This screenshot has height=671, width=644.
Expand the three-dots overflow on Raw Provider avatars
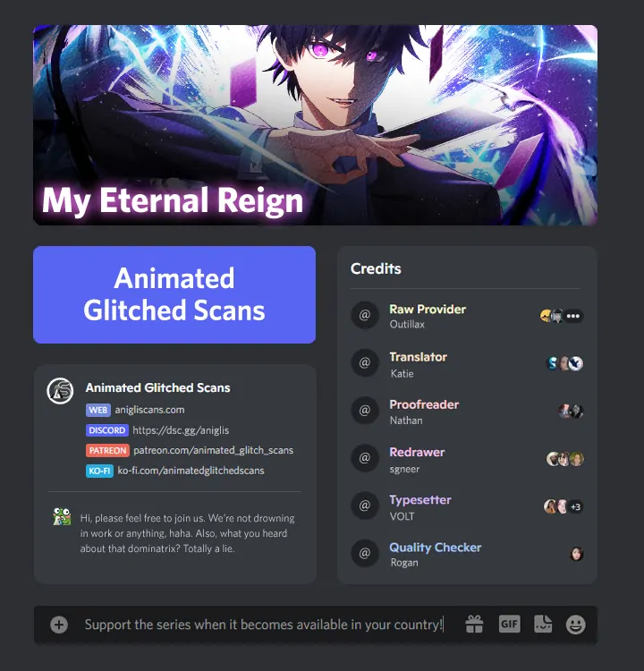(573, 316)
